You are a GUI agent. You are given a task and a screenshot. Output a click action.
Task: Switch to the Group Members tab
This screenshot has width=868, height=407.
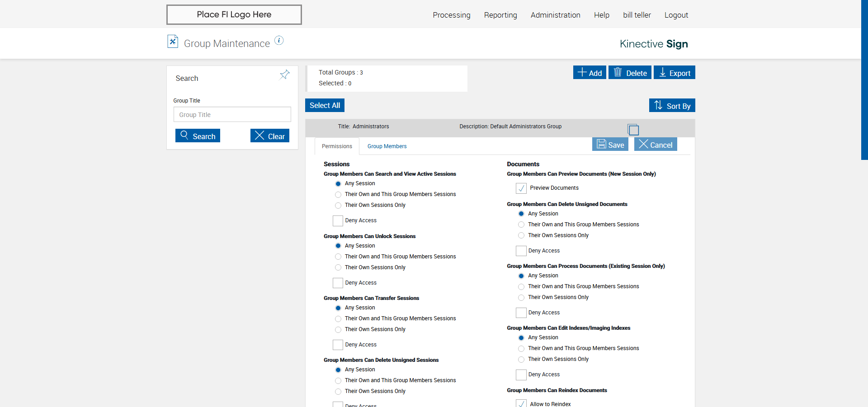pos(387,146)
